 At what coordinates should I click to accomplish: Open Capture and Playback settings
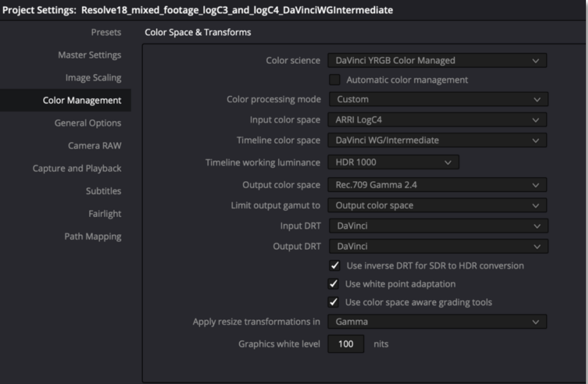click(77, 168)
